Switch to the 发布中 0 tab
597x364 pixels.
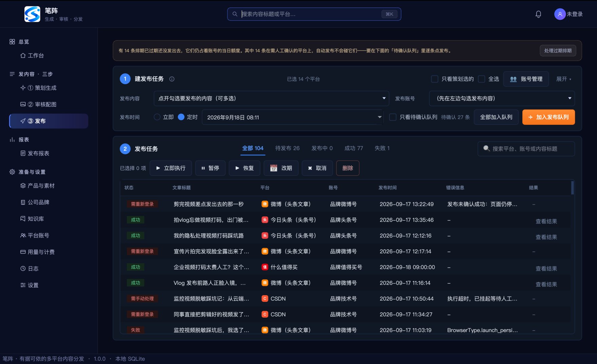322,148
